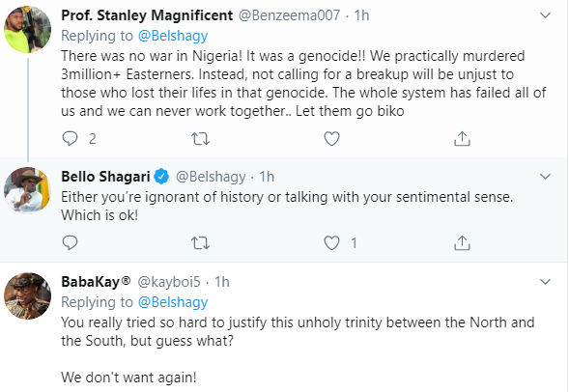The width and height of the screenshot is (569, 392).
Task: Reply to Prof. Stanley Magnificent's tweet
Action: (70, 138)
